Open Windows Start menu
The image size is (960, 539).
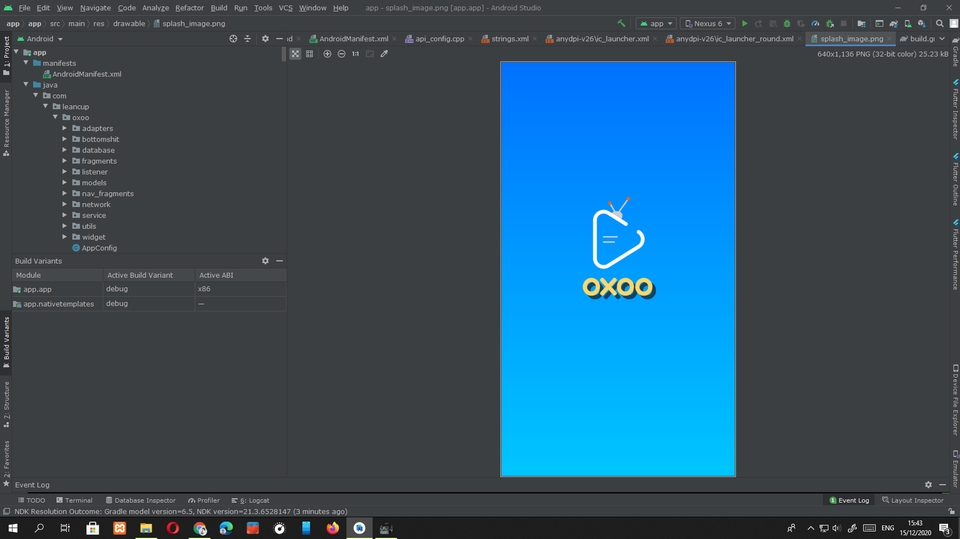(x=13, y=528)
